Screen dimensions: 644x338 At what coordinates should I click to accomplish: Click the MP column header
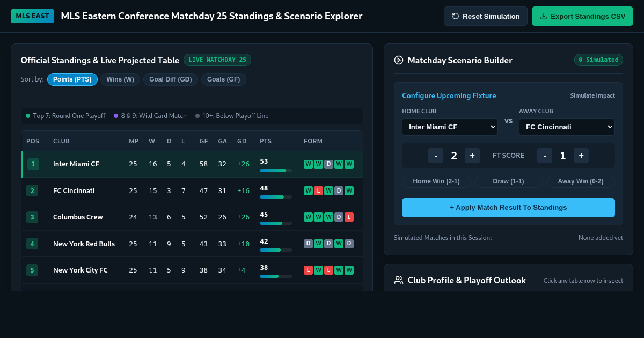134,141
